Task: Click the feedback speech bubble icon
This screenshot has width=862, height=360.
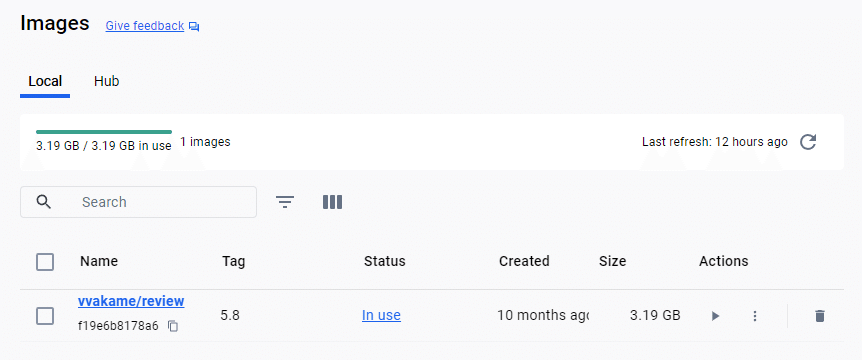Action: click(194, 26)
